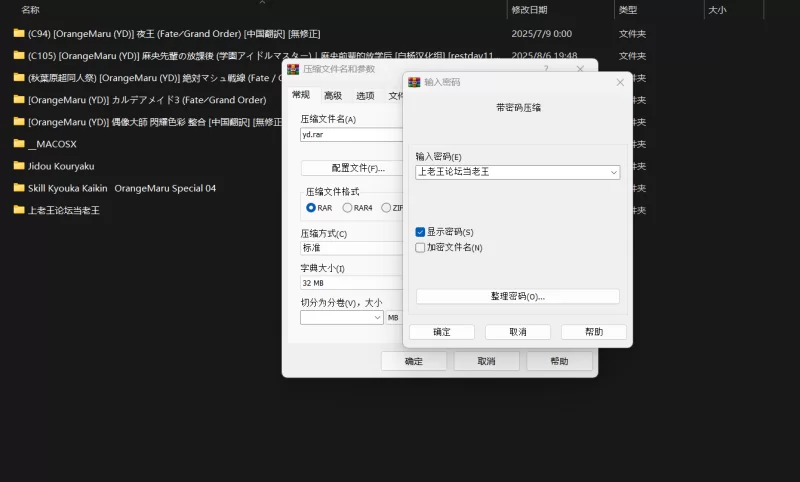The image size is (800, 482).
Task: Sort by the 类型 column header
Action: pos(628,10)
